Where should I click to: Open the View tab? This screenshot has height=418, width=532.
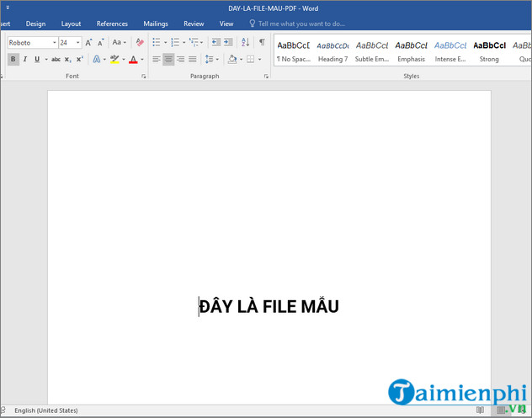coord(226,24)
